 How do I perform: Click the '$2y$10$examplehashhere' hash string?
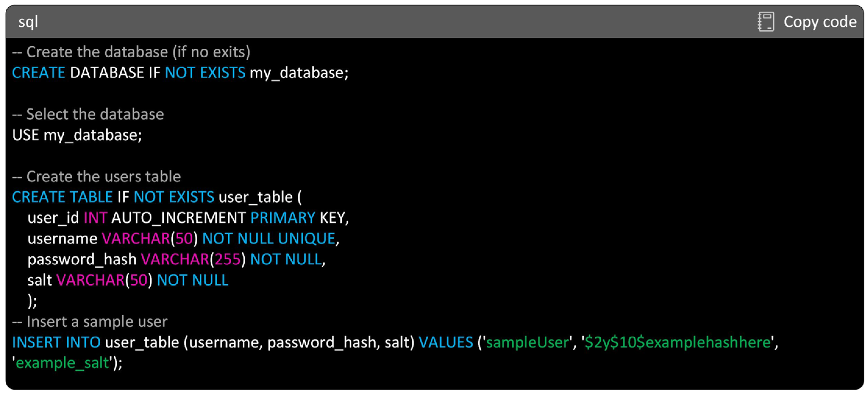677,343
